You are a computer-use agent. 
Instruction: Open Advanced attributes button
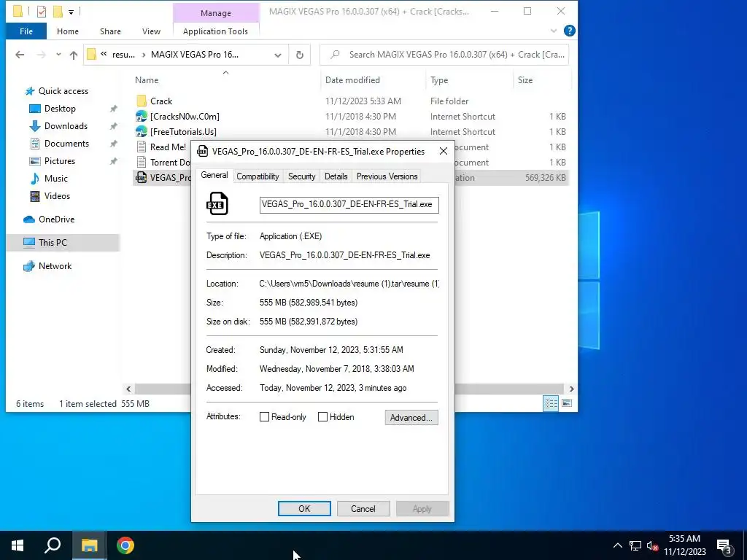point(411,418)
